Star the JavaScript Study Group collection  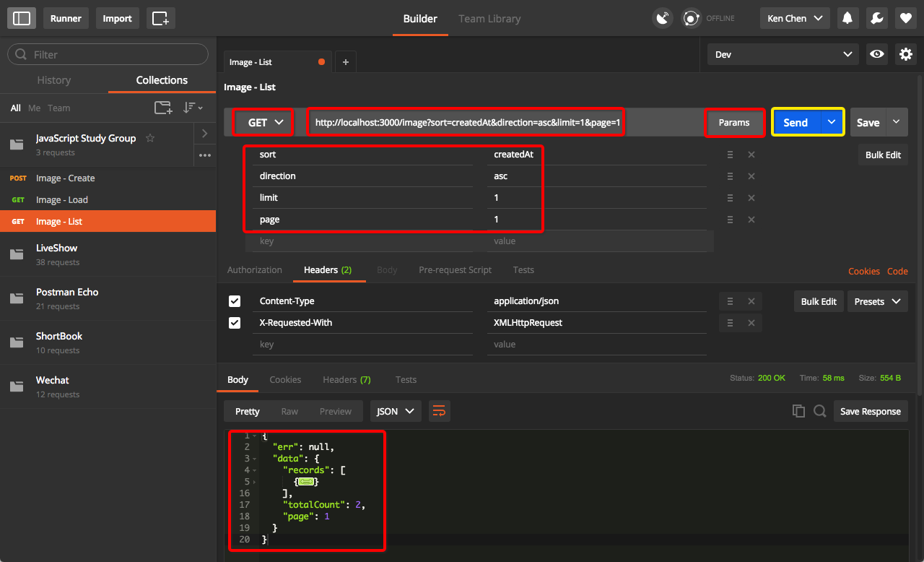point(150,138)
